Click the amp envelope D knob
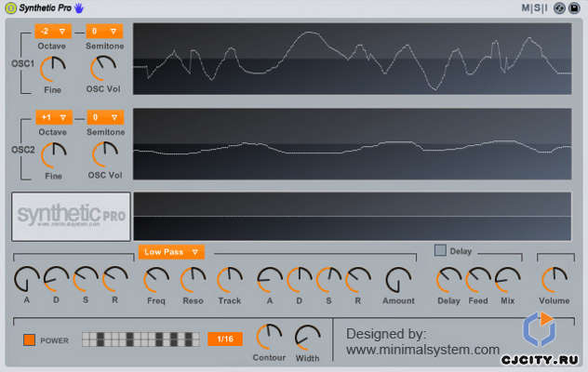The height and width of the screenshot is (372, 588). pos(56,279)
